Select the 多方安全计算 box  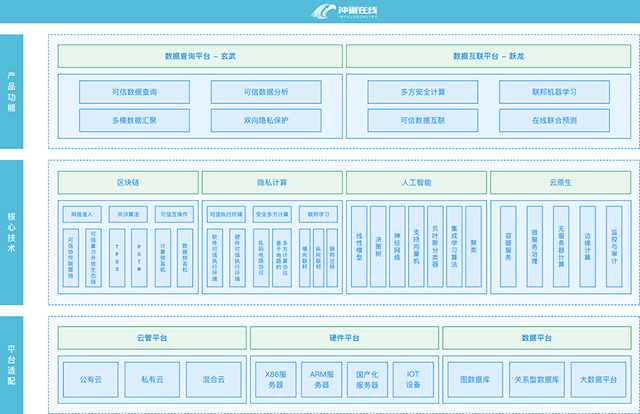click(x=421, y=92)
